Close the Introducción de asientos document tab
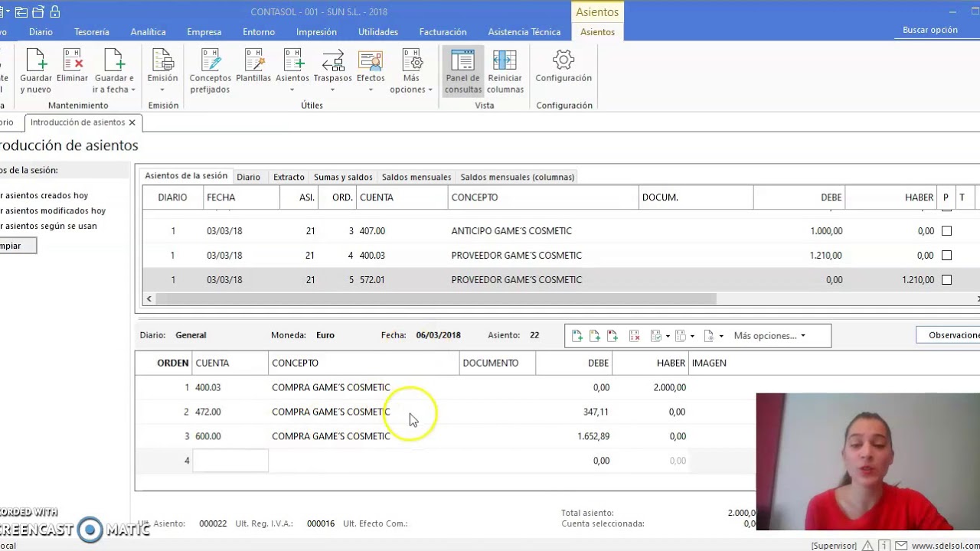 [x=132, y=122]
